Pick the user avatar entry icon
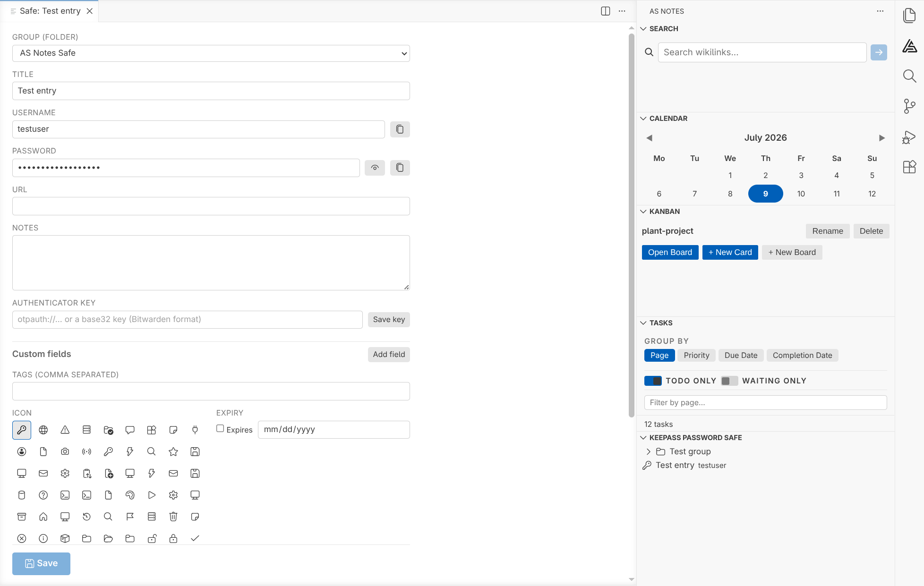Image resolution: width=924 pixels, height=586 pixels. coord(22,451)
